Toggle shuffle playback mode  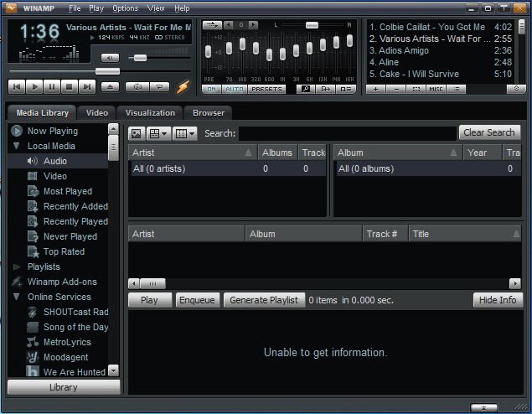(137, 87)
